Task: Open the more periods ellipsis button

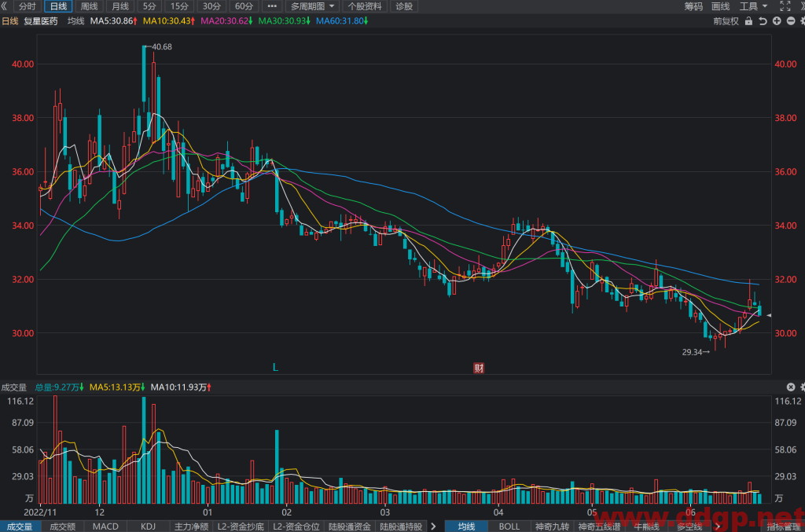Action: [272, 6]
